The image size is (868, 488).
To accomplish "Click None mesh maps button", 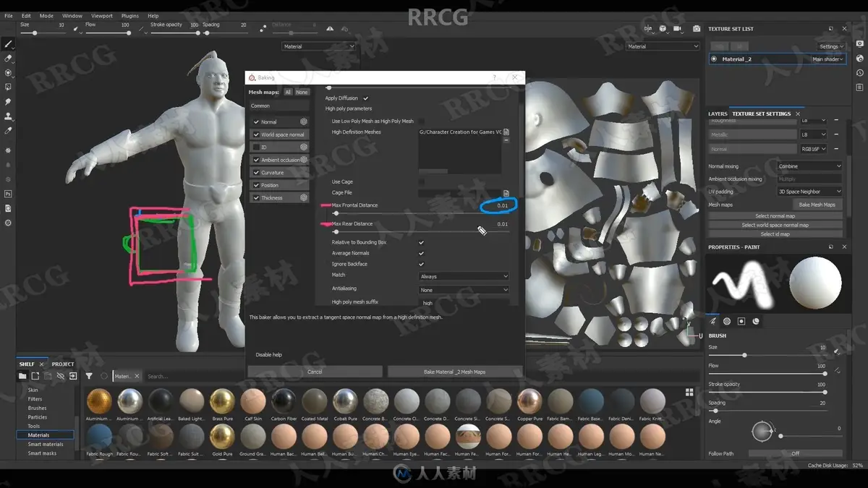I will 302,92.
